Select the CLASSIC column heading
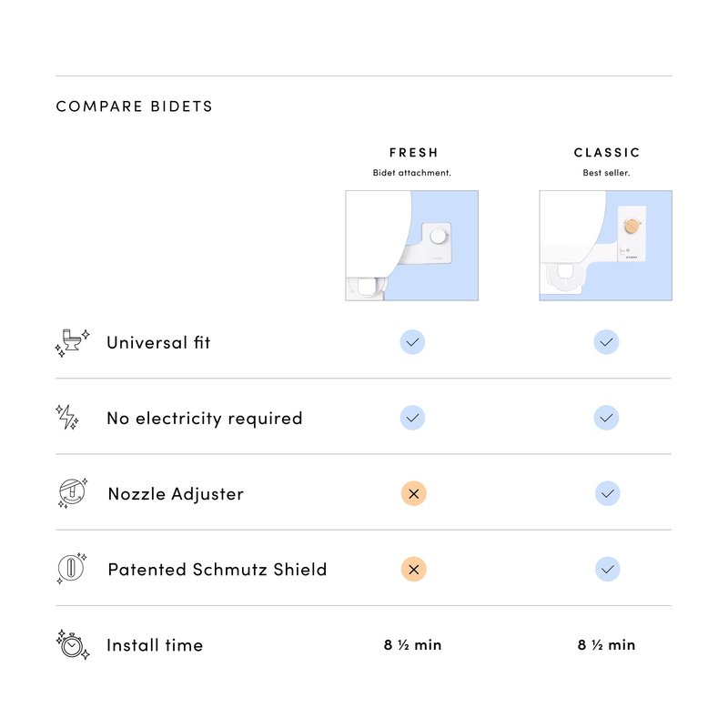Image resolution: width=728 pixels, height=728 pixels. (607, 153)
